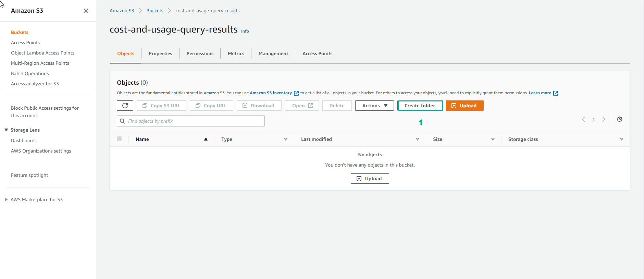The height and width of the screenshot is (279, 644).
Task: Click the Copy URL button
Action: 211,106
